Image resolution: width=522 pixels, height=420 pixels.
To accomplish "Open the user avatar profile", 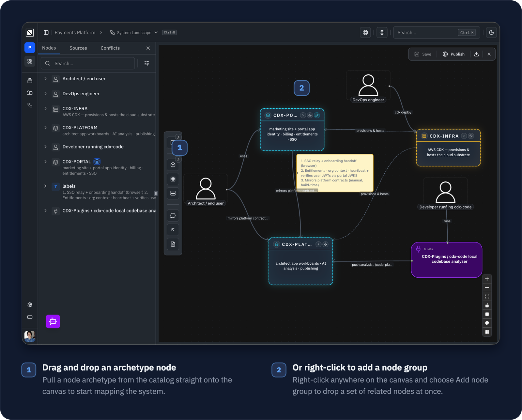I will point(30,336).
